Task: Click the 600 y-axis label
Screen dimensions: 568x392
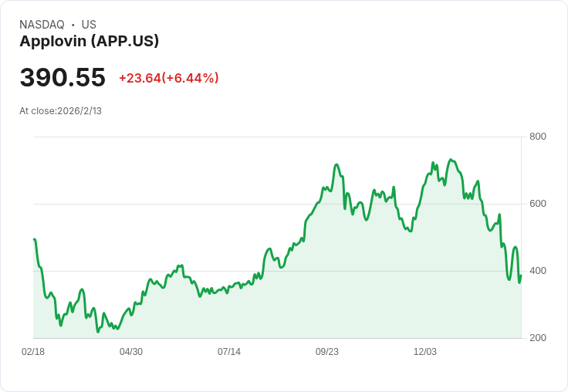Action: 537,204
